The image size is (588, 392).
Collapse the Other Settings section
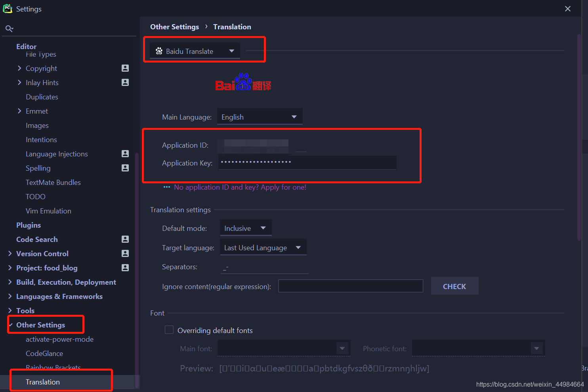click(x=10, y=325)
